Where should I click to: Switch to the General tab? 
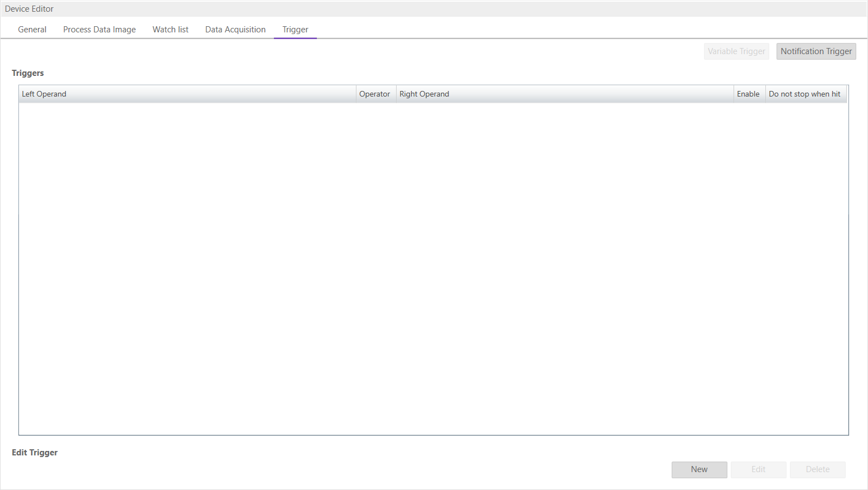coord(32,30)
